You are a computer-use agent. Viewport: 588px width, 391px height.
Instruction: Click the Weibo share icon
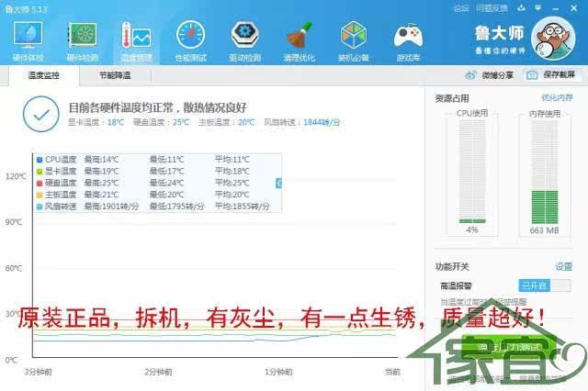point(470,75)
